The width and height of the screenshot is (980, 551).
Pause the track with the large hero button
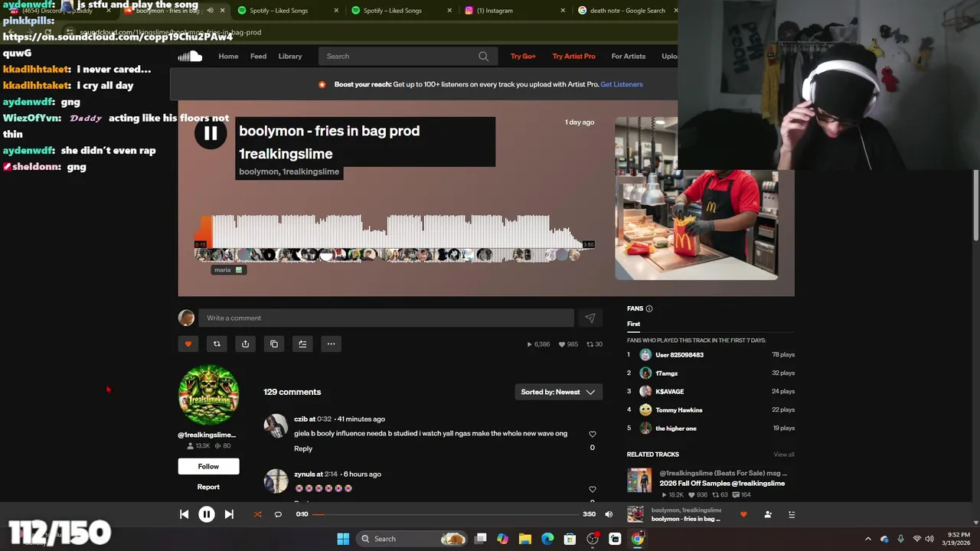pos(211,134)
